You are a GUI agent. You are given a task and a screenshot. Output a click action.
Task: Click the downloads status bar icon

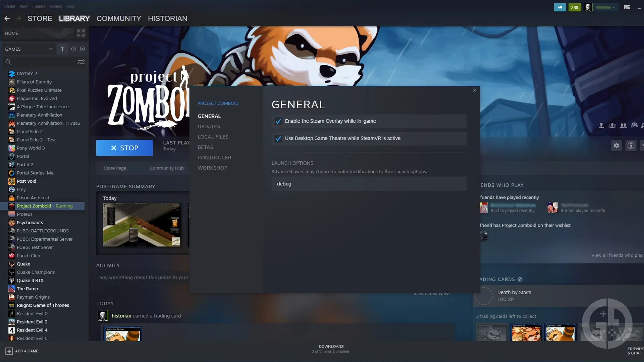coord(331,349)
